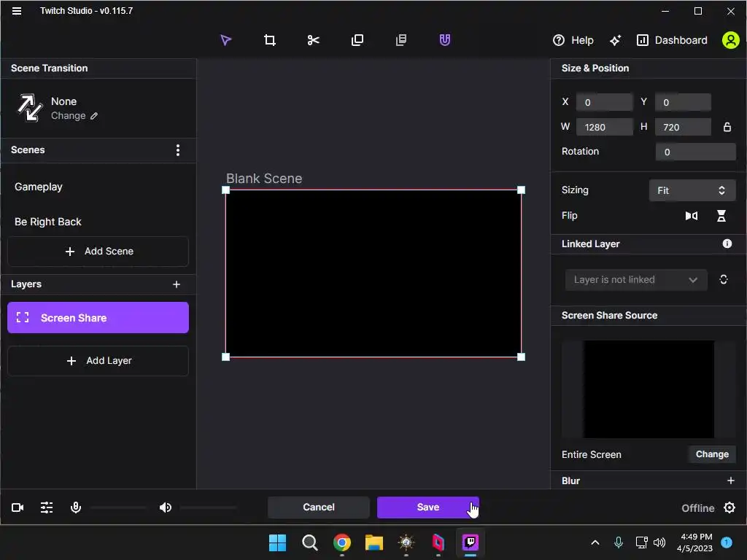Toggle the aspect ratio lock icon
Image resolution: width=747 pixels, height=560 pixels.
(x=727, y=127)
